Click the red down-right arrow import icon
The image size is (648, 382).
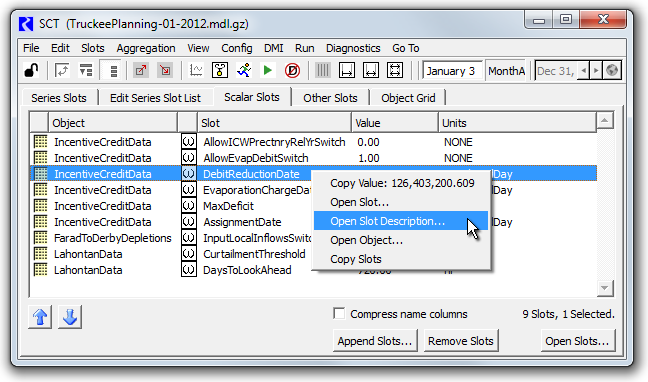[x=165, y=70]
